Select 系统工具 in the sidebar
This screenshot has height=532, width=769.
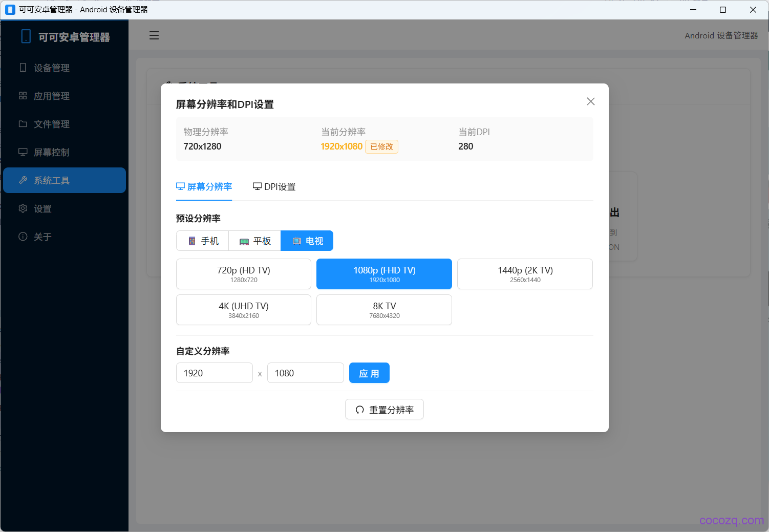pyautogui.click(x=65, y=180)
